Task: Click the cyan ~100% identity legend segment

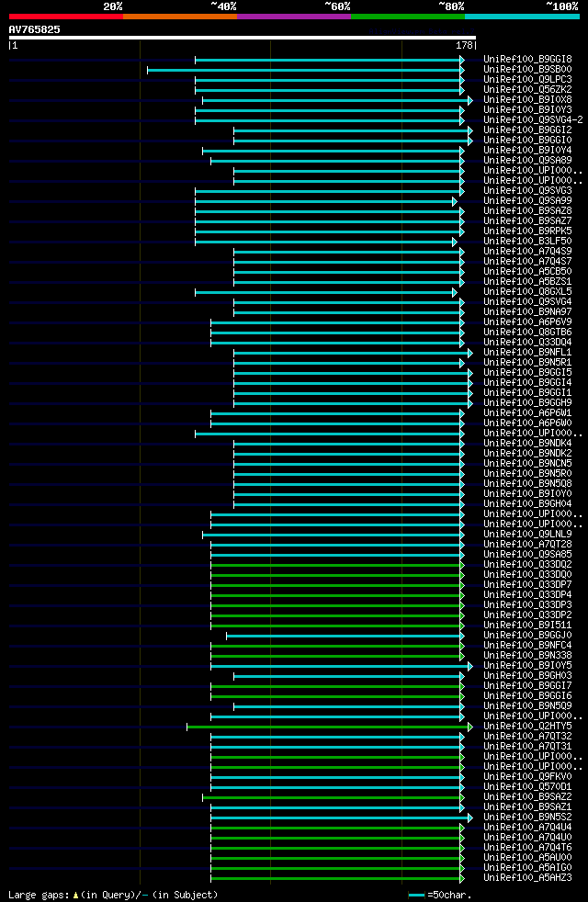Action: 522,17
